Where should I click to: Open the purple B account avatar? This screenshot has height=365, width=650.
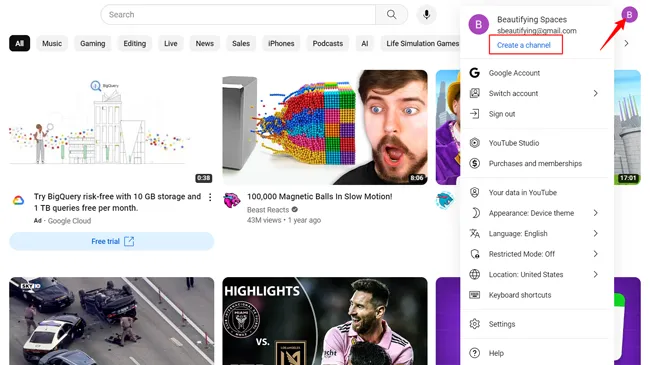(x=629, y=15)
